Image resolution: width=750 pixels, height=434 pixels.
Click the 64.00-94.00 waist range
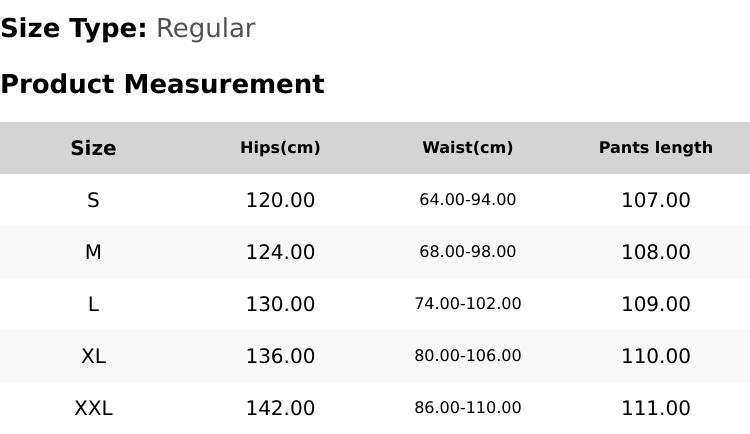467,200
